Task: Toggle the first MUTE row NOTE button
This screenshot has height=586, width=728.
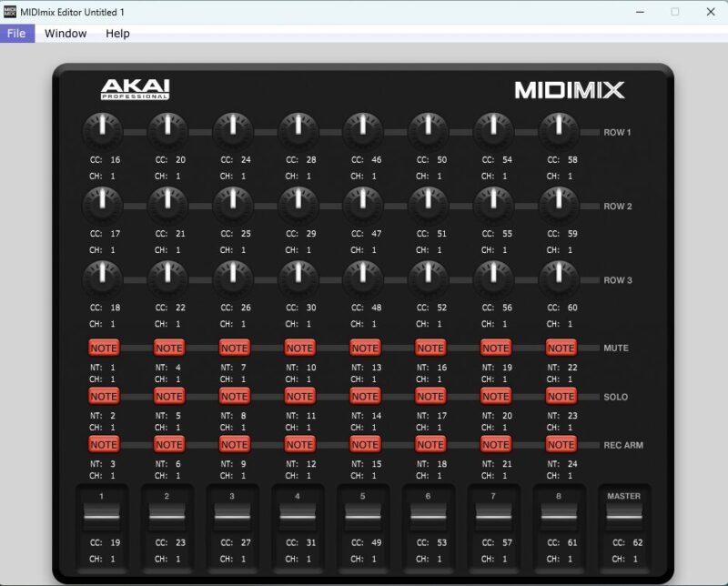Action: tap(104, 348)
